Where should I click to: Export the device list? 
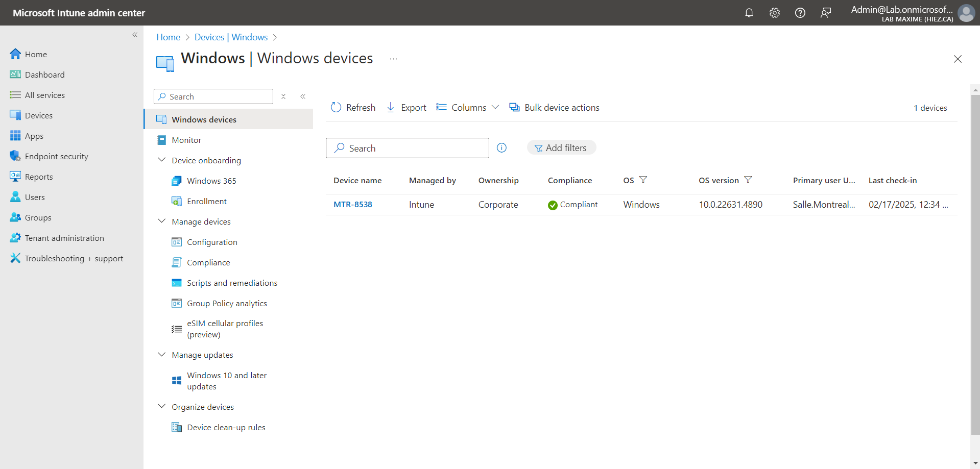click(406, 108)
